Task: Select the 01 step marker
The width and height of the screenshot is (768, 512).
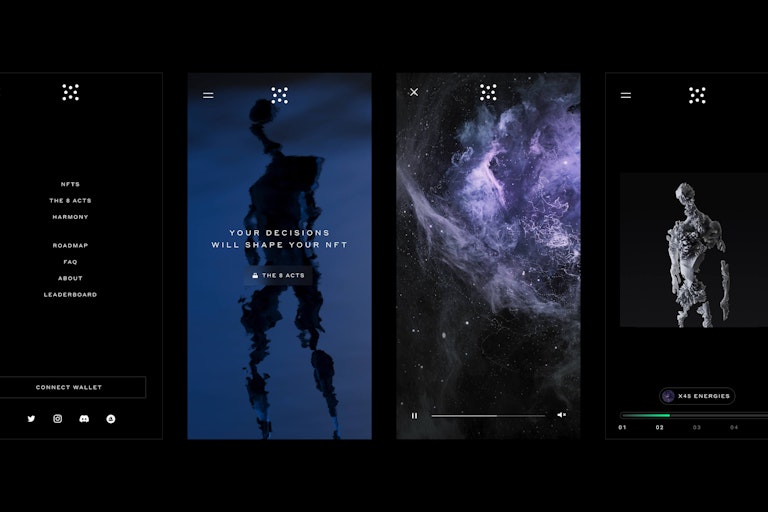Action: click(x=623, y=428)
